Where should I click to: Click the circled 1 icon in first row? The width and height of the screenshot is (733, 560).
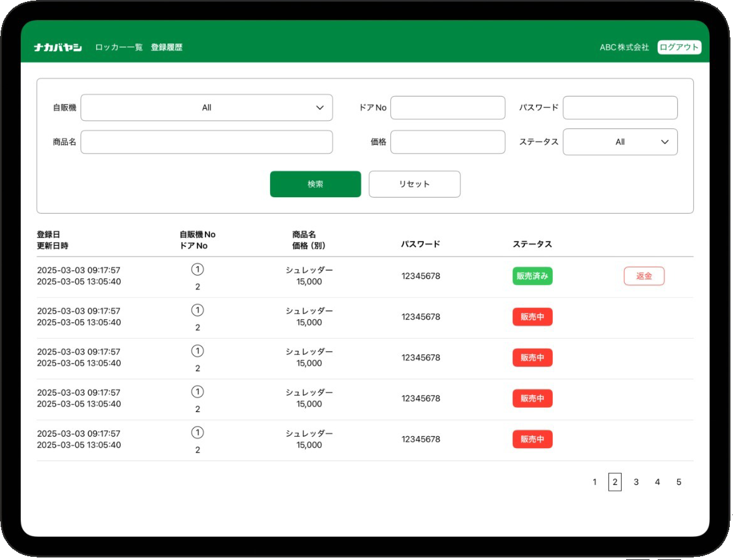pyautogui.click(x=197, y=270)
